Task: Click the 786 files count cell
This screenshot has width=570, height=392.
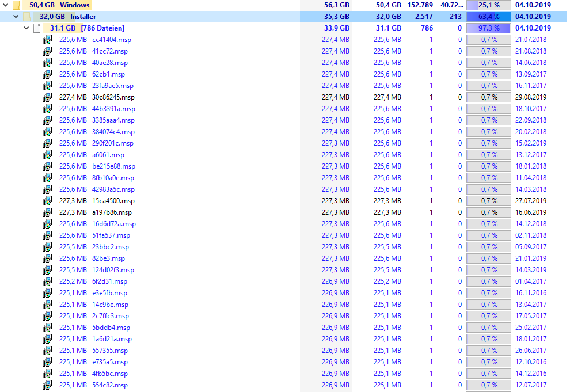Action: click(427, 28)
